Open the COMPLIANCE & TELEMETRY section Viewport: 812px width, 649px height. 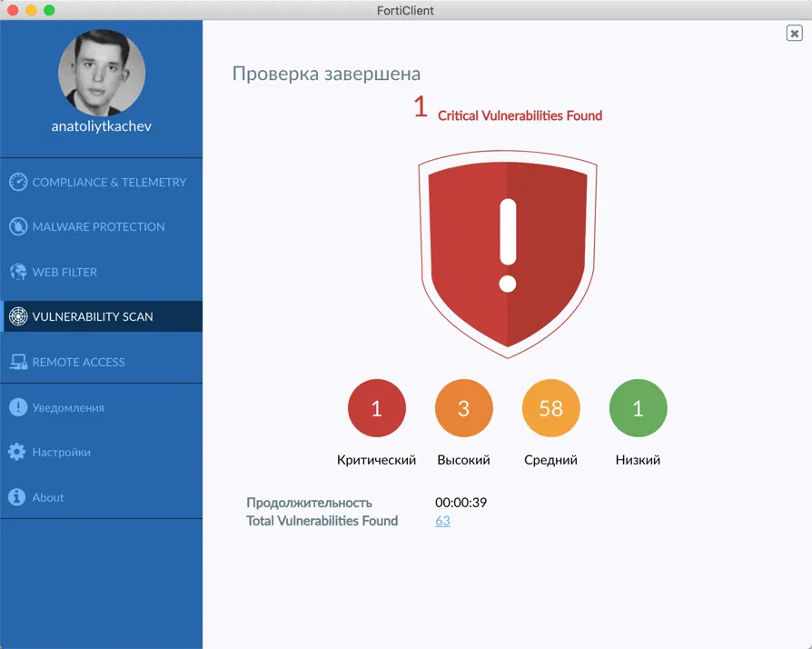(x=101, y=182)
